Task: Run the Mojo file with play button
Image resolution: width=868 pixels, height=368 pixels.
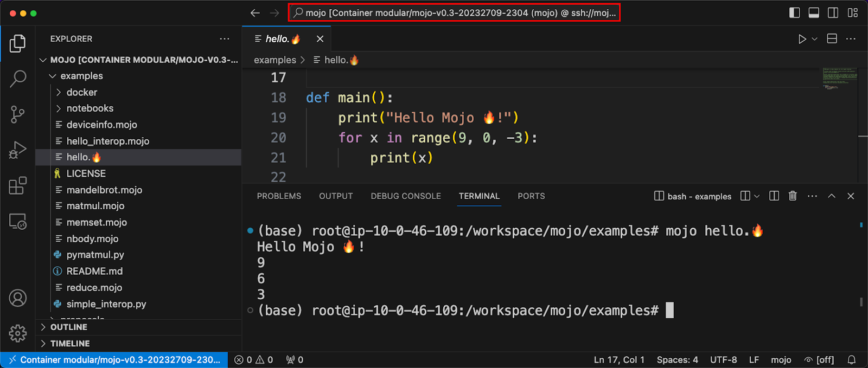Action: coord(802,39)
